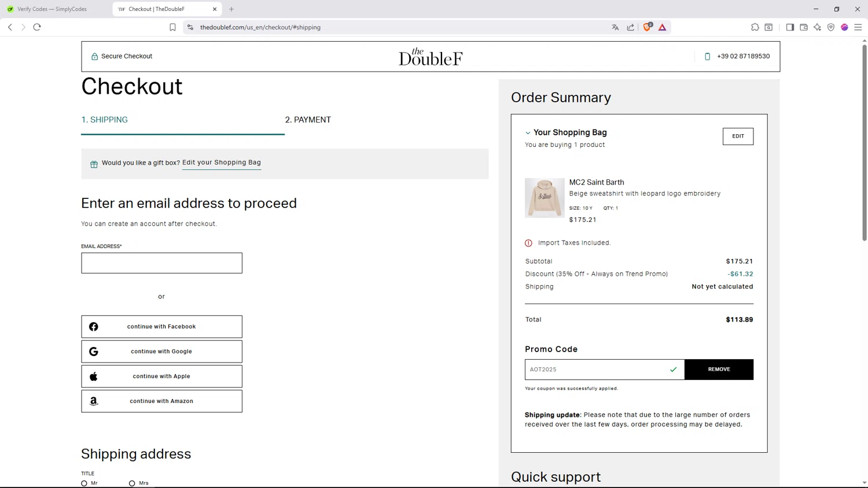This screenshot has height=488, width=868.
Task: Open the Brave tab search icon
Action: [x=768, y=27]
